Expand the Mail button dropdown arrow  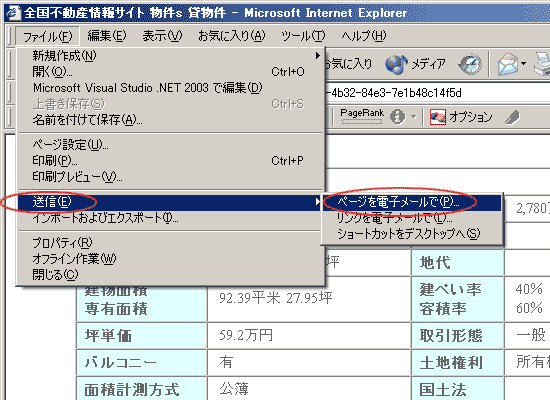tap(523, 64)
